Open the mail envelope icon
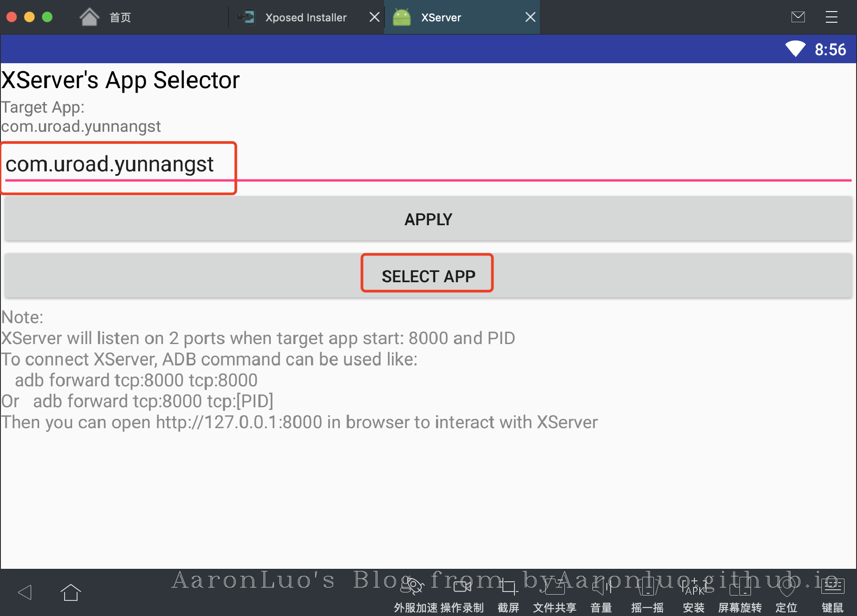857x616 pixels. 798,17
